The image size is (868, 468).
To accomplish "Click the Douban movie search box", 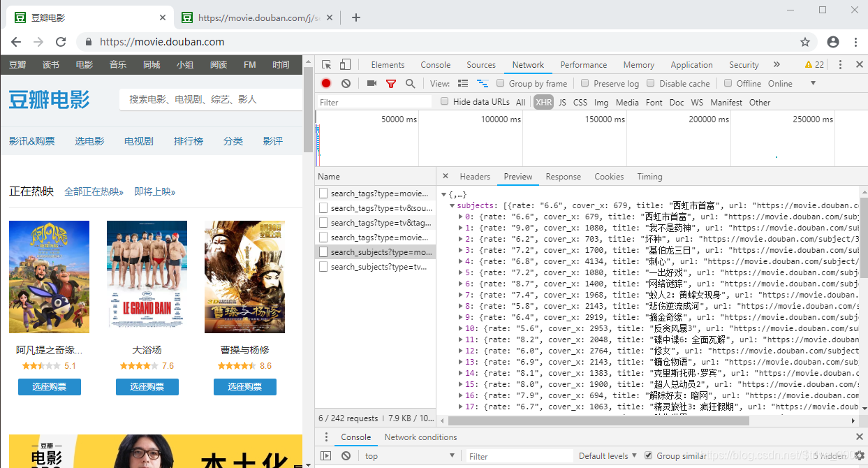I will coord(211,99).
